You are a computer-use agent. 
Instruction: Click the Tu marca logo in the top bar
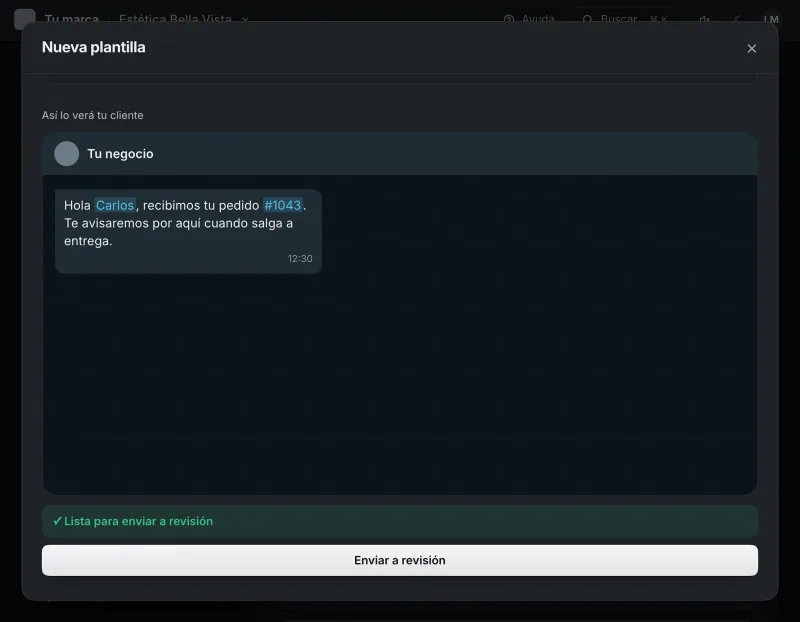(24, 19)
